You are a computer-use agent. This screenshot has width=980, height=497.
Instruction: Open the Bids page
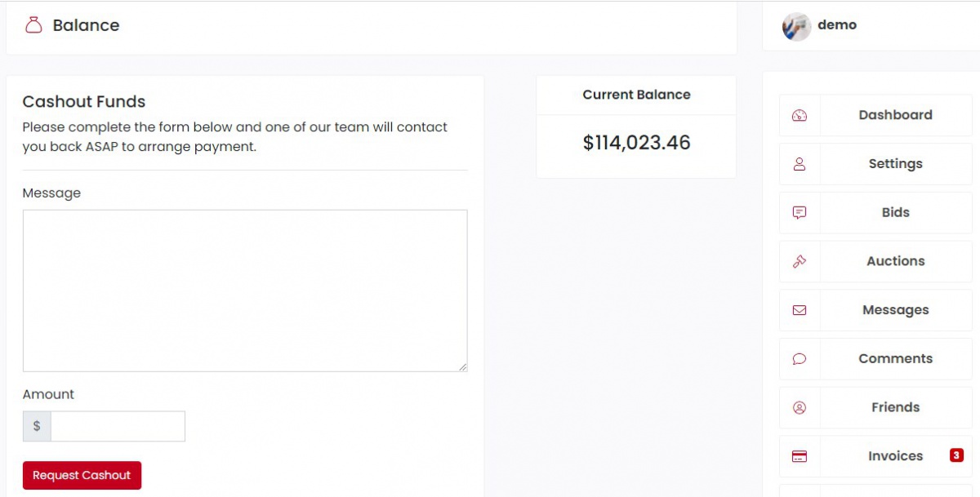tap(895, 213)
